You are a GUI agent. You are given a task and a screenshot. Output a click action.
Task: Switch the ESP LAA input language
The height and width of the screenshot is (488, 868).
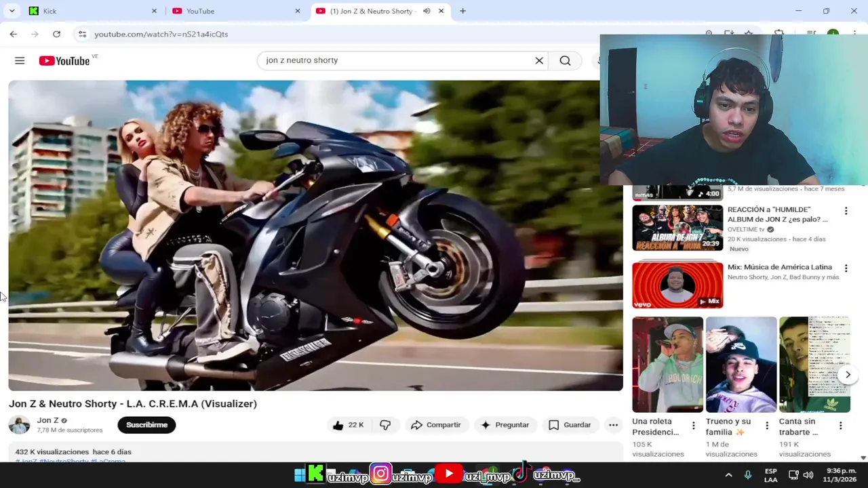click(x=770, y=475)
